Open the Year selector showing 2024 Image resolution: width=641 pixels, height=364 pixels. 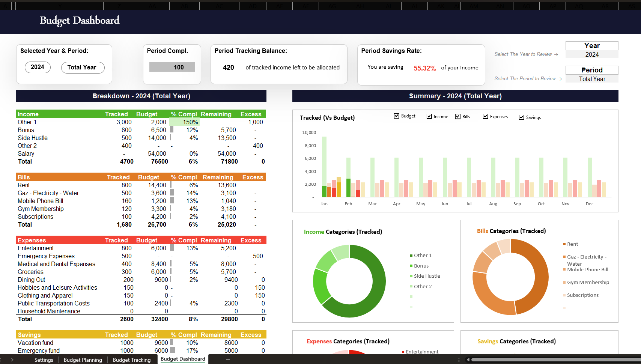pos(592,54)
